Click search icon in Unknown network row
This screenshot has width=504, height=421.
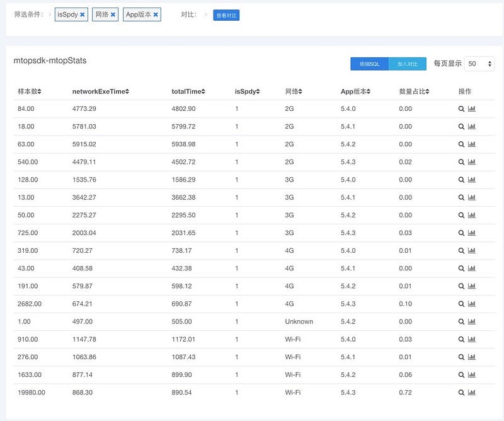461,321
